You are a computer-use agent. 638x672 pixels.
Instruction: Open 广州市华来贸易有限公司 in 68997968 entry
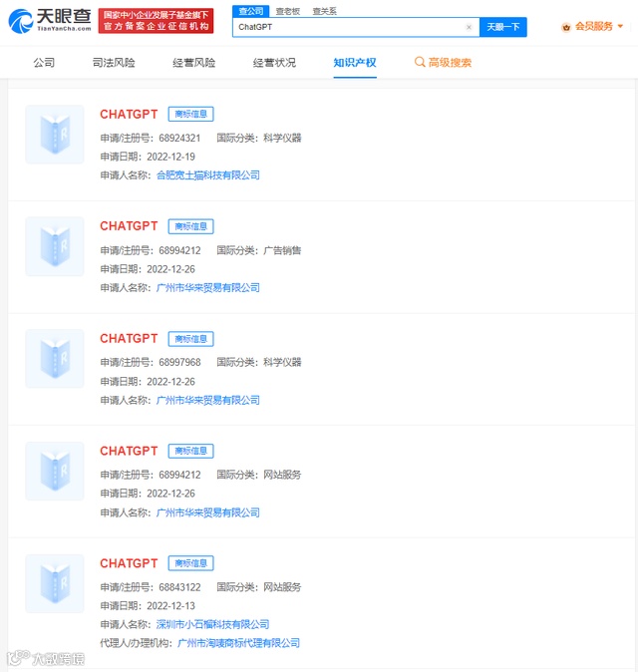coord(207,400)
